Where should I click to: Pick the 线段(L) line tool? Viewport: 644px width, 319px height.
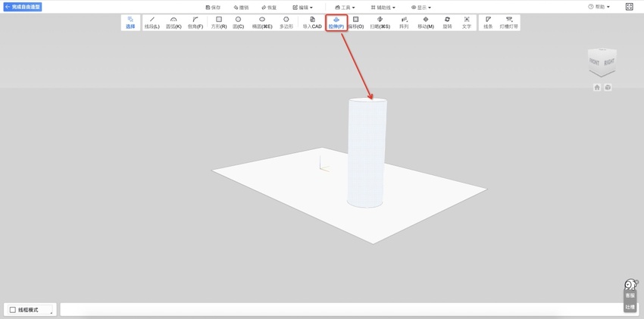click(152, 23)
